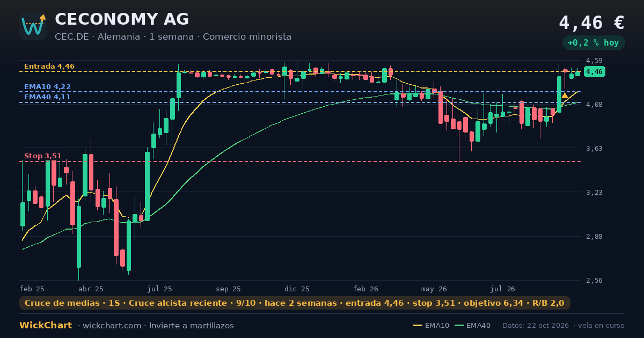Open the wickchart.com footer link
This screenshot has width=644, height=338.
[113, 326]
